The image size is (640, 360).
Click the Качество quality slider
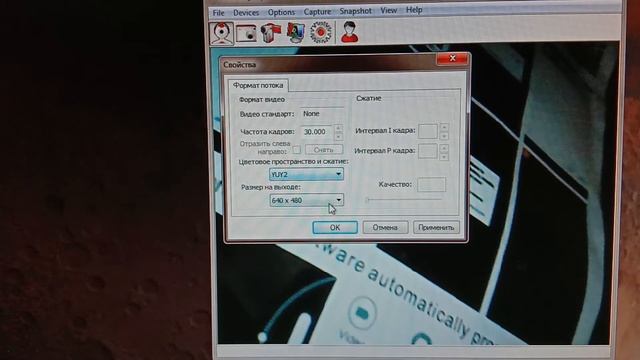coord(404,200)
